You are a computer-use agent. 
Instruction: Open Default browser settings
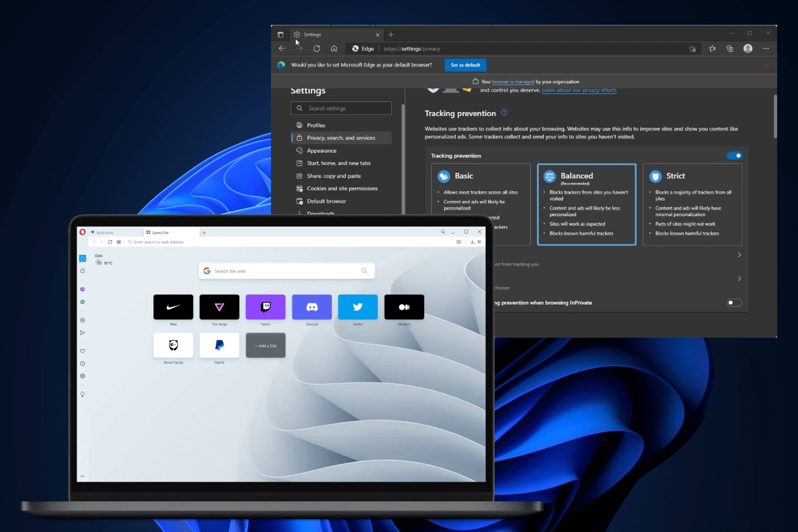341,201
